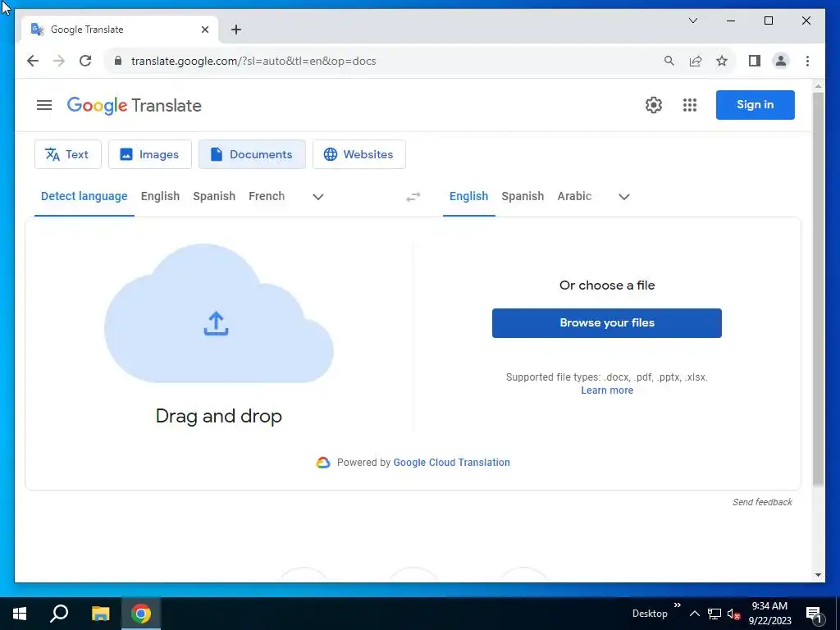Viewport: 840px width, 630px height.
Task: Open the Google Translate main menu hamburger
Action: pyautogui.click(x=44, y=105)
